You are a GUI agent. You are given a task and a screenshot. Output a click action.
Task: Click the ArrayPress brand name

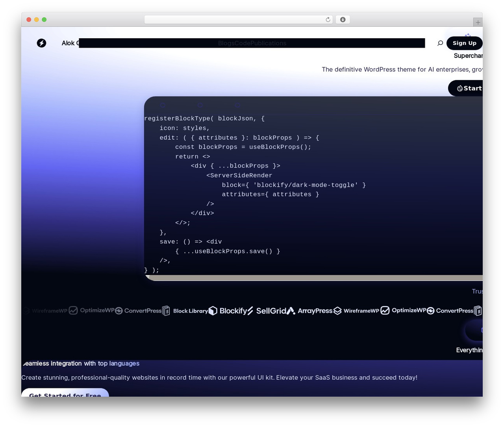click(315, 311)
